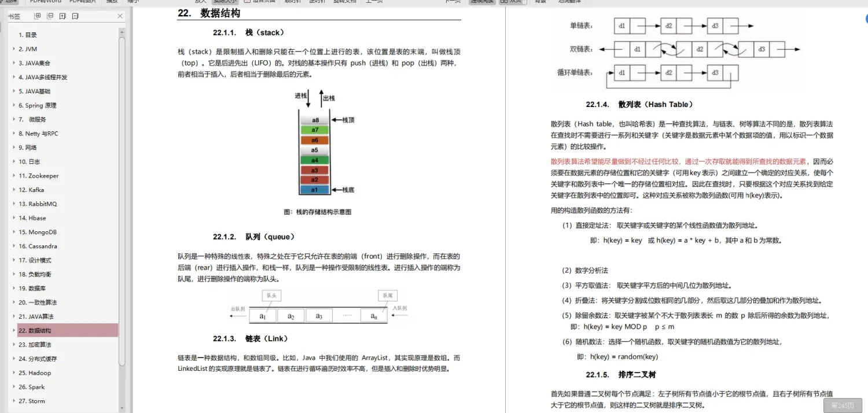Click the 22.1.5. 排序二叉树 heading
The image size is (868, 413).
pyautogui.click(x=621, y=374)
